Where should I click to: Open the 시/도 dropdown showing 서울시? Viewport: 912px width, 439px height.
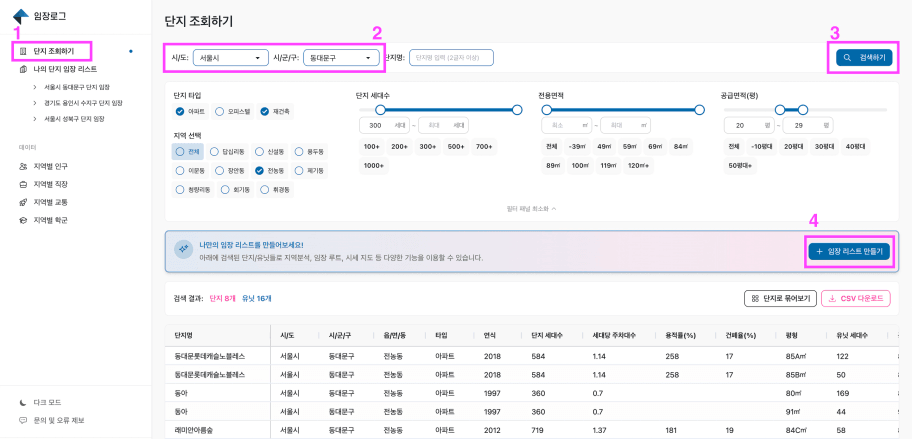pos(230,58)
